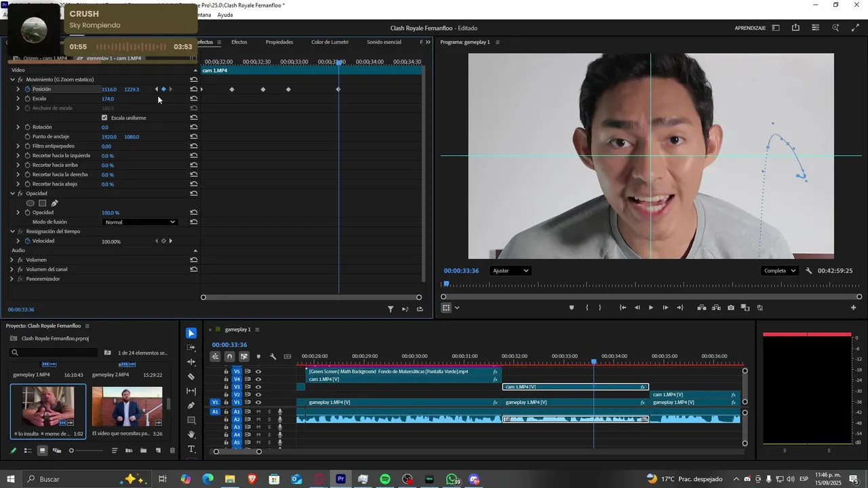The width and height of the screenshot is (868, 488).
Task: Go to previous Posición keyframe arrow
Action: pos(157,89)
